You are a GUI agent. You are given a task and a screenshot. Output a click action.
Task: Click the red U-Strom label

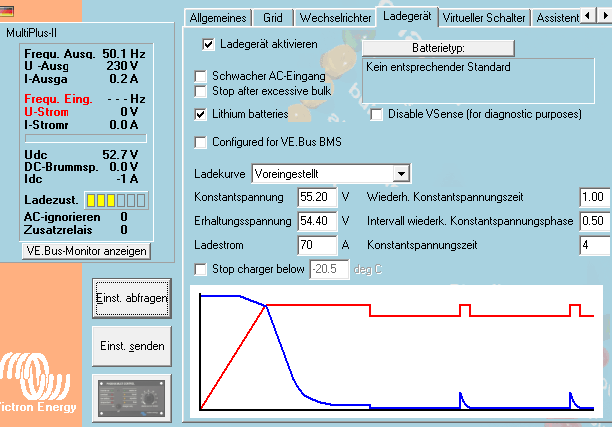(46, 112)
